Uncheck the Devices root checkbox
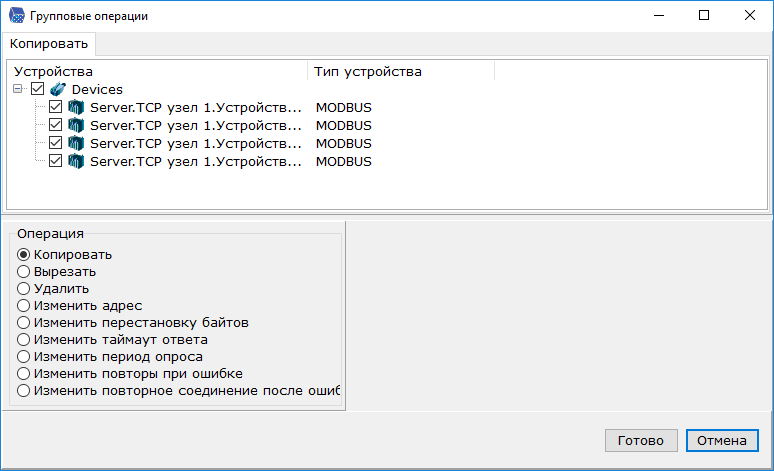The height and width of the screenshot is (471, 774). (x=38, y=90)
